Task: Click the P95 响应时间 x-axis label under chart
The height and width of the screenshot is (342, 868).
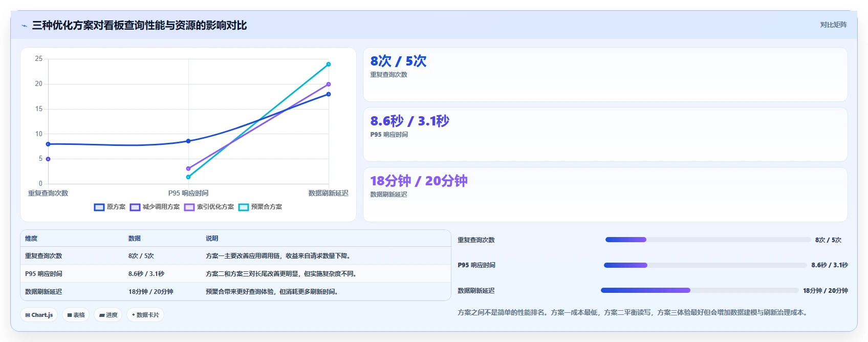Action: coord(188,193)
